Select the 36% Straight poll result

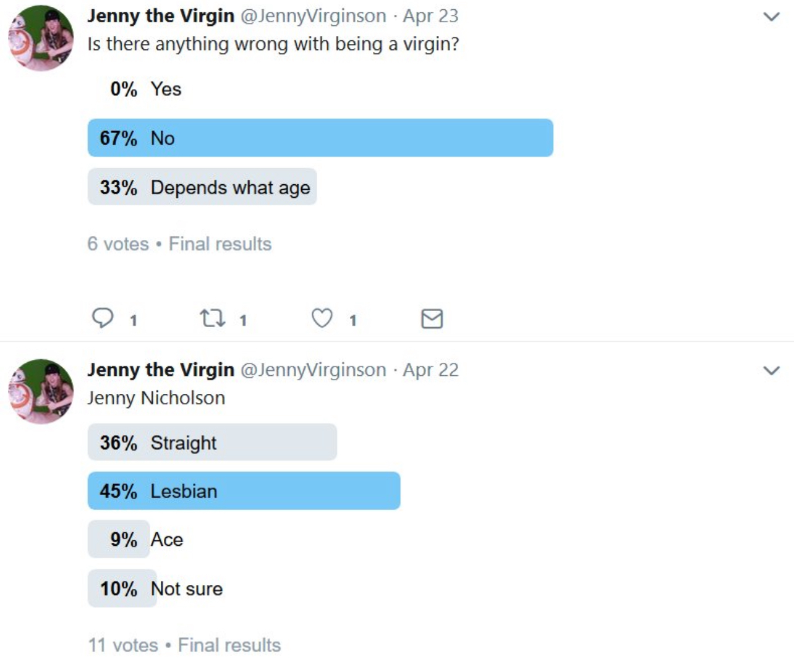212,442
